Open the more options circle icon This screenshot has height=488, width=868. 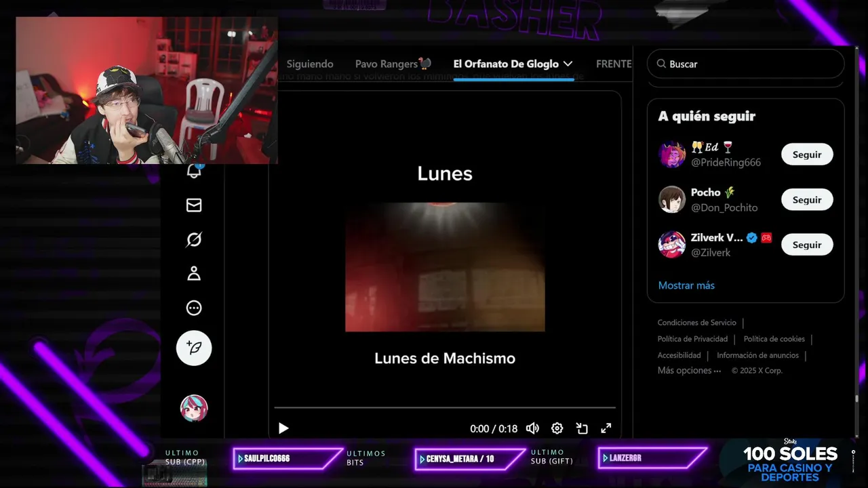(x=194, y=308)
